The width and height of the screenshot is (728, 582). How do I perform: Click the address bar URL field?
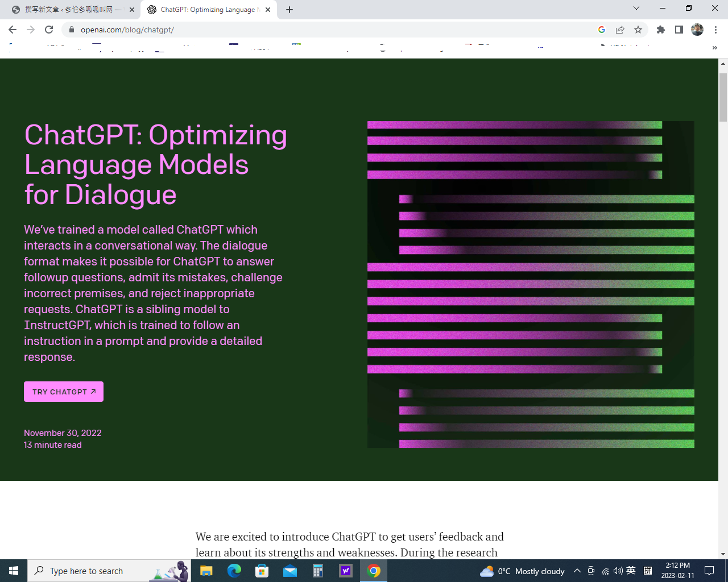click(x=336, y=30)
